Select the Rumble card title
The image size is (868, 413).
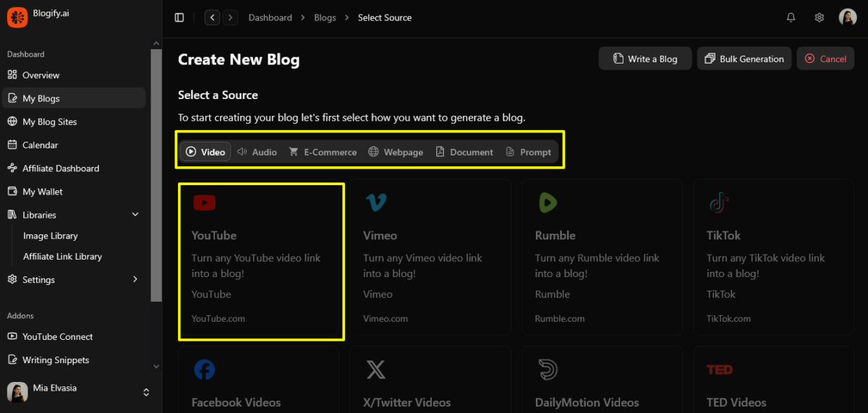click(x=556, y=235)
